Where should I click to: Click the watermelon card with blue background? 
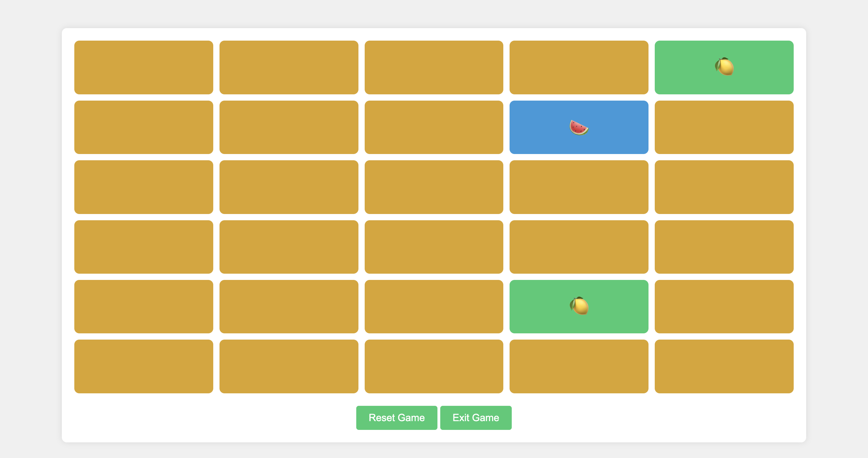(x=579, y=127)
